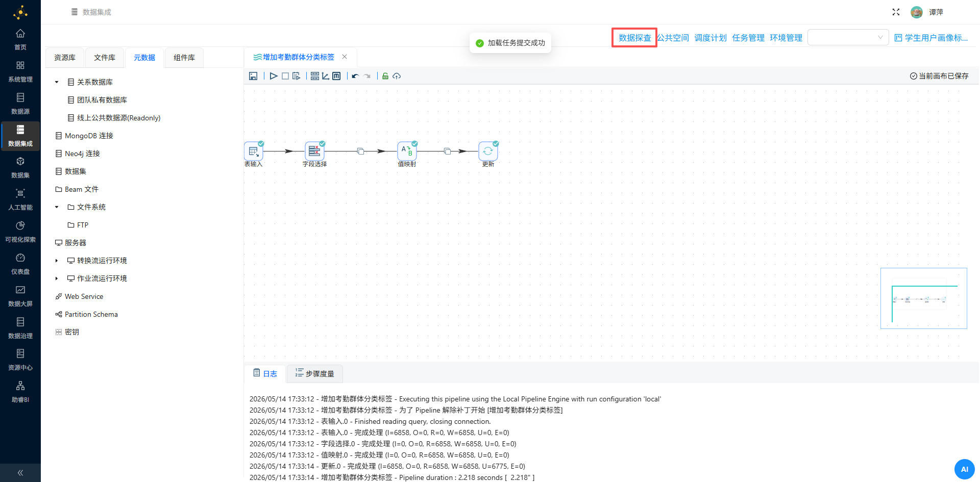Screen dimensions: 980x482
Task: Select the 更新 node on the canvas
Action: click(488, 151)
